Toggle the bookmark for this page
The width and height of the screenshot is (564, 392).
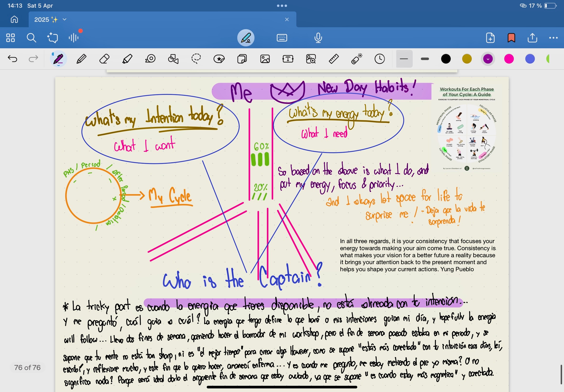coord(511,38)
